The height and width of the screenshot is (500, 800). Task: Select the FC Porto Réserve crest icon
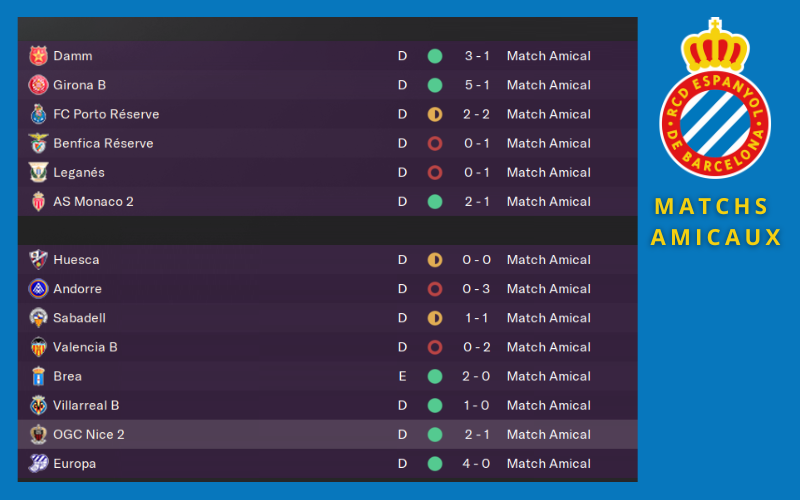(x=38, y=114)
